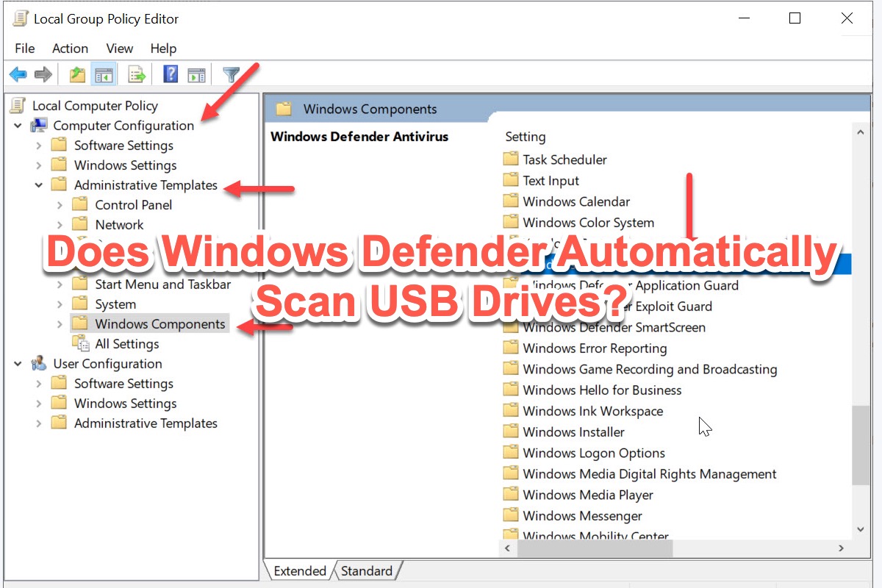
Task: Collapse the Computer Configuration node
Action: [18, 126]
